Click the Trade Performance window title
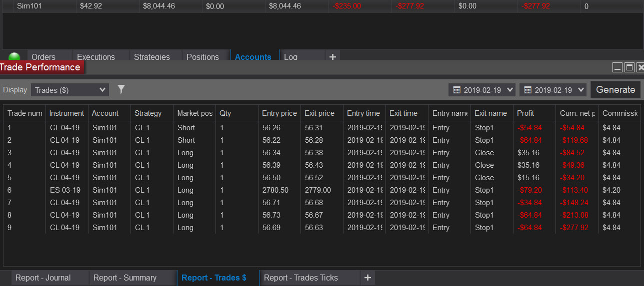Image resolution: width=644 pixels, height=286 pixels. pyautogui.click(x=40, y=67)
